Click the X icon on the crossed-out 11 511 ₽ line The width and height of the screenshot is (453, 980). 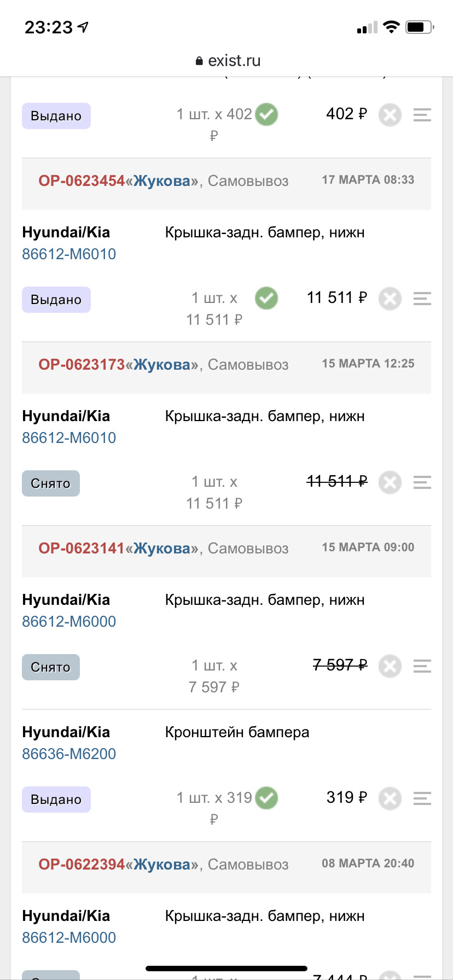coord(390,482)
